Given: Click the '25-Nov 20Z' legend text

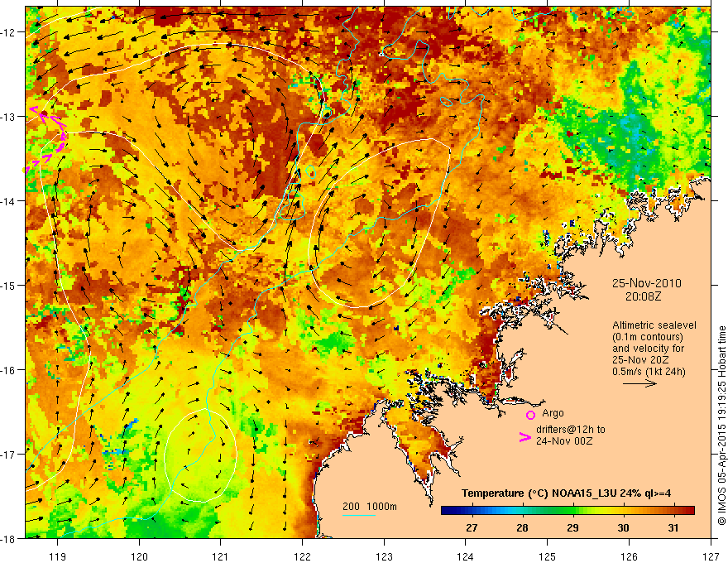Looking at the screenshot, I should pos(639,360).
